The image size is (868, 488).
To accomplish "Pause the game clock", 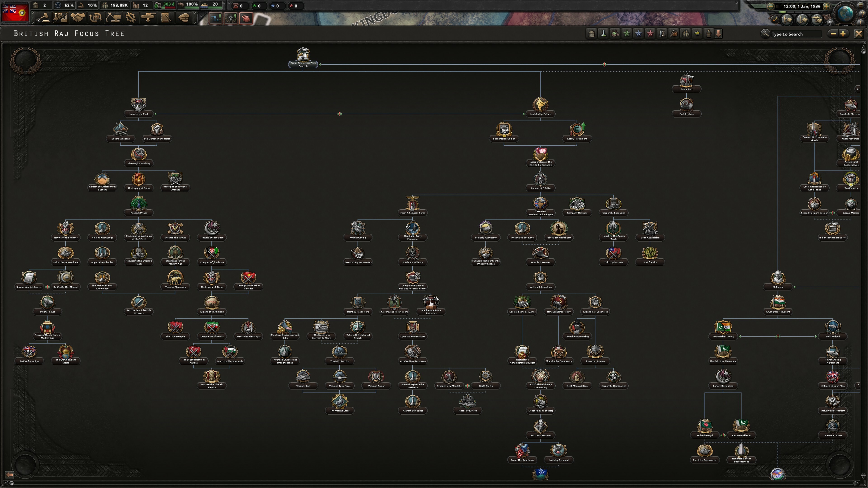I will [777, 6].
